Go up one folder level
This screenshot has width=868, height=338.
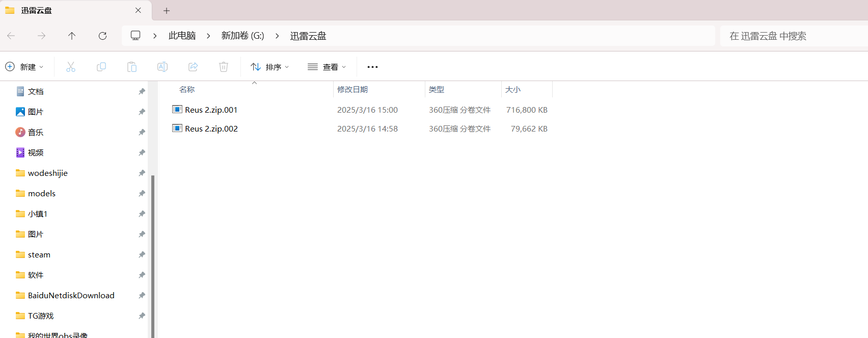click(x=72, y=36)
